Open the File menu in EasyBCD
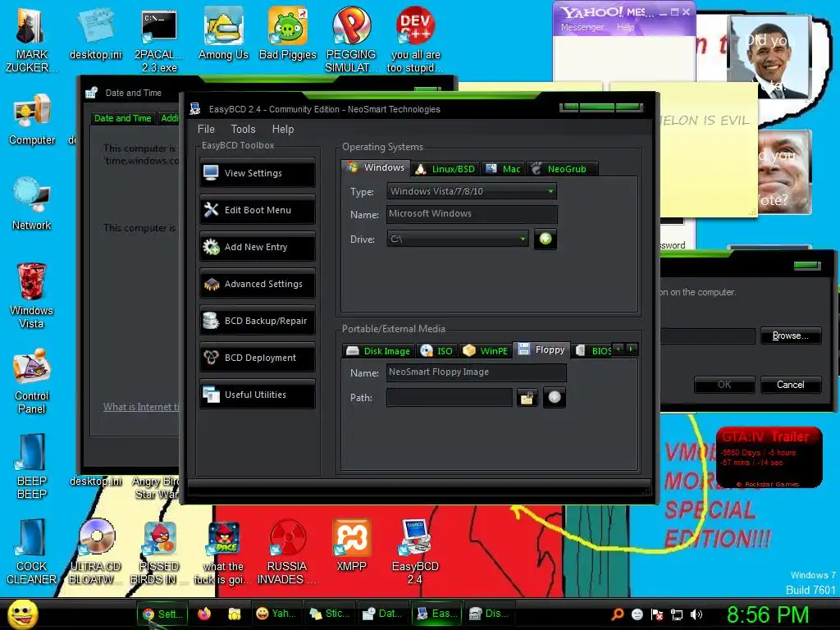 [x=206, y=129]
